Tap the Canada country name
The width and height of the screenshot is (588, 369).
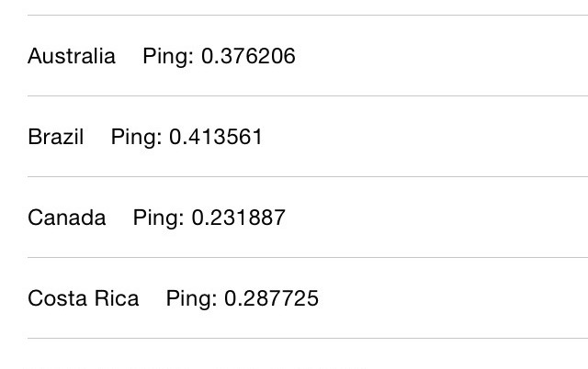pyautogui.click(x=67, y=218)
